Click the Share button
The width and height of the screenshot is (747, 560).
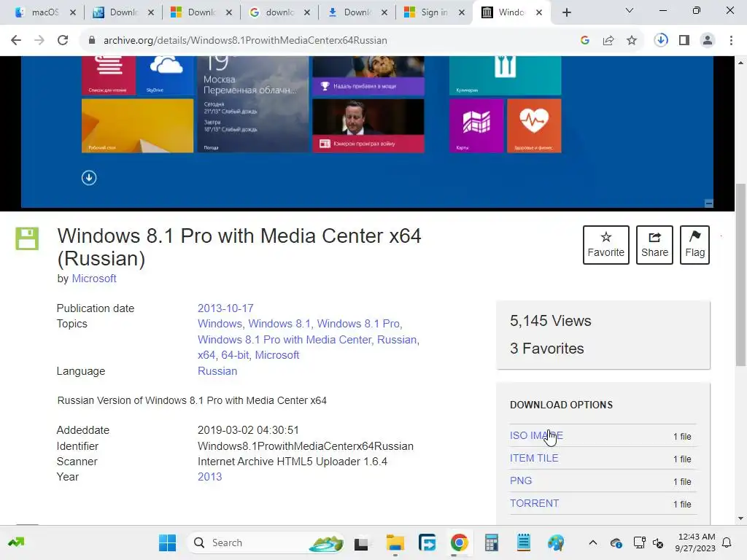pyautogui.click(x=654, y=245)
